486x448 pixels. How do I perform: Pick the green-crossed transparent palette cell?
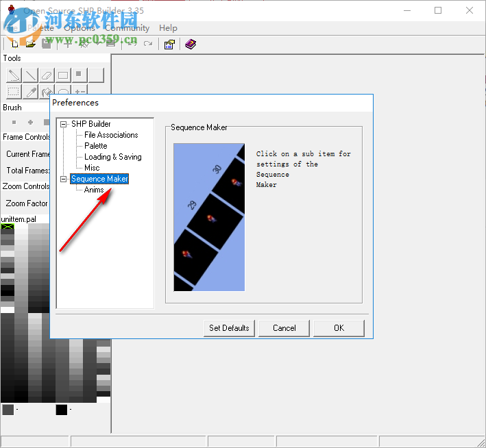(x=8, y=227)
